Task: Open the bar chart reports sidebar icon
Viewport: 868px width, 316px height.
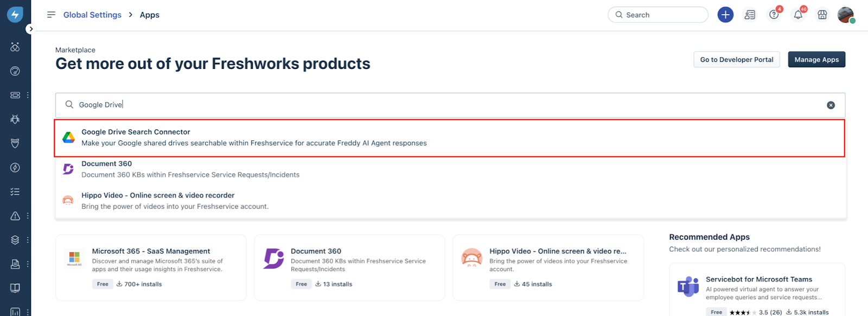Action: click(15, 312)
